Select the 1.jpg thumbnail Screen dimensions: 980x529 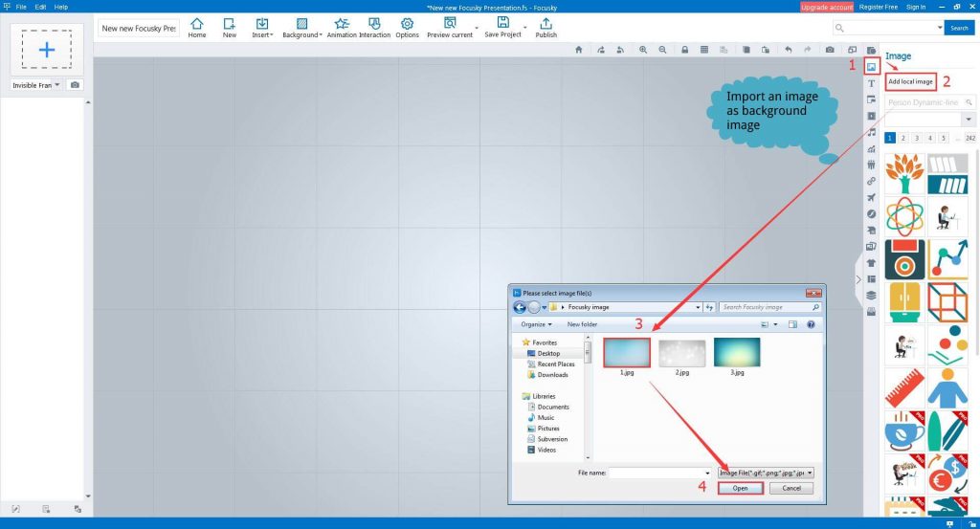(x=627, y=353)
